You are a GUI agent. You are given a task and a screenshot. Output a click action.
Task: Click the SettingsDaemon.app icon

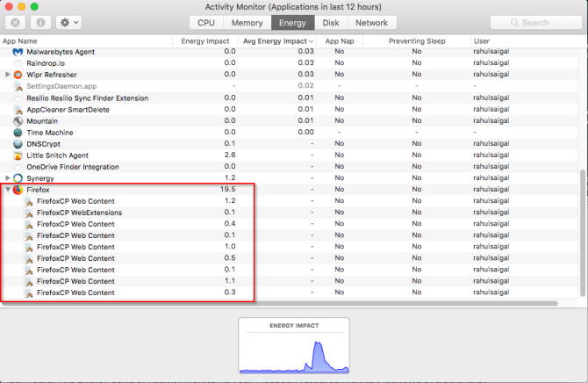click(18, 86)
